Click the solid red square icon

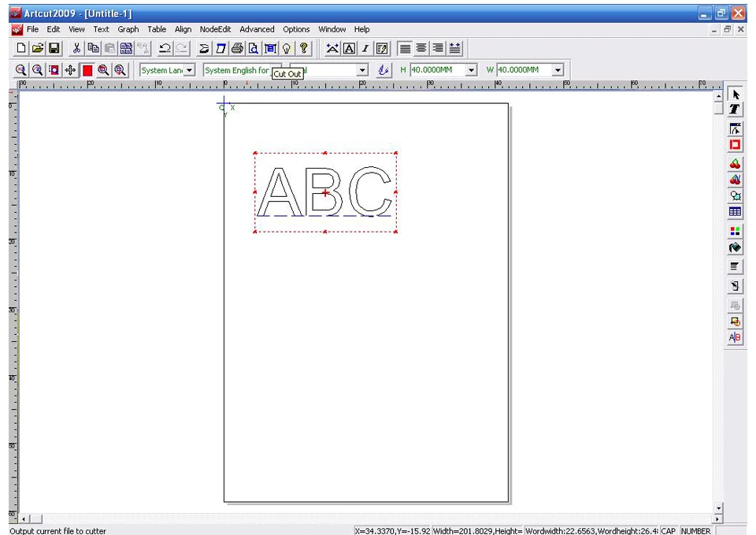(87, 70)
